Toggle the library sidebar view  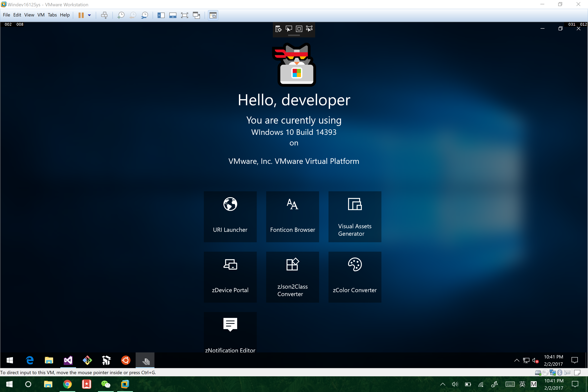(x=161, y=15)
